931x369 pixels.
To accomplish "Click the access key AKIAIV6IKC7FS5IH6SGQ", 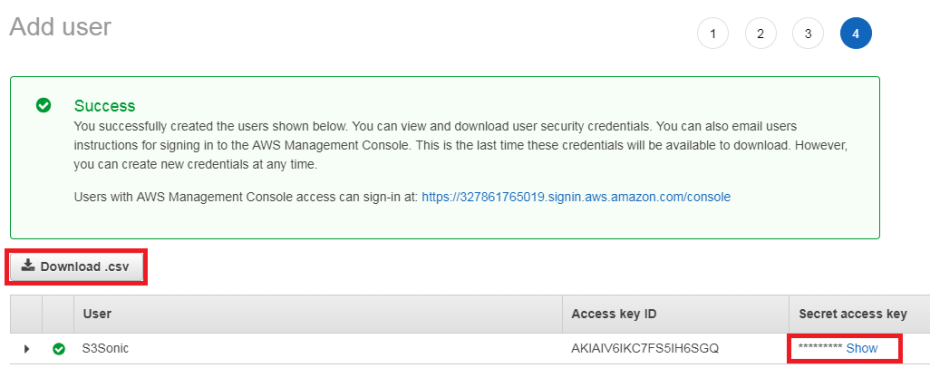I will pyautogui.click(x=645, y=348).
